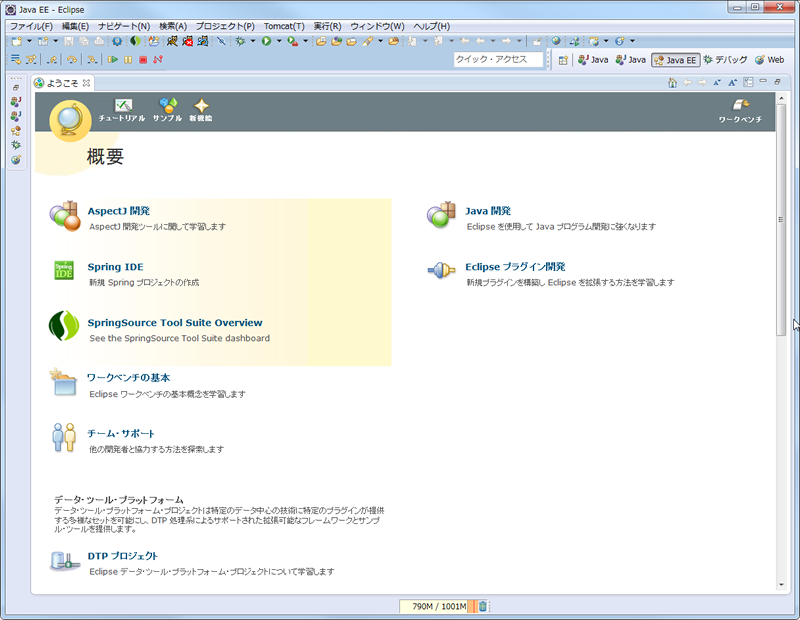Image resolution: width=800 pixels, height=620 pixels.
Task: Click the garbage collector trash icon
Action: [x=483, y=606]
